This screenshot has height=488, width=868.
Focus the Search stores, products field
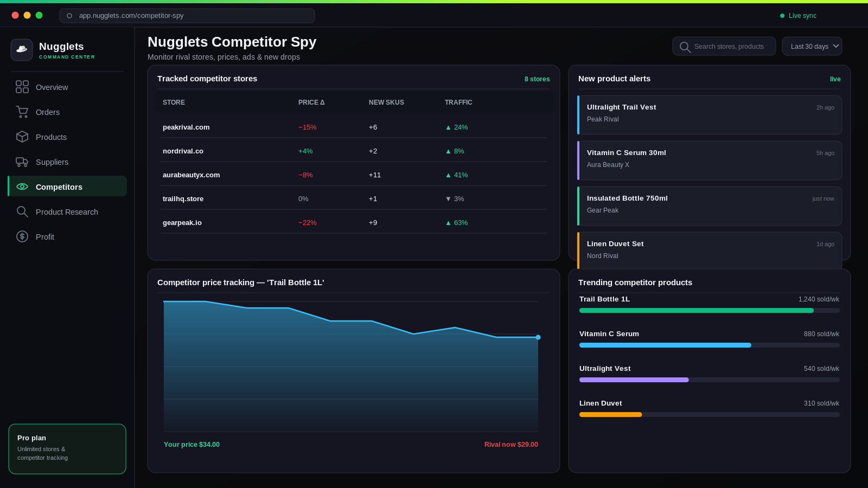click(724, 46)
